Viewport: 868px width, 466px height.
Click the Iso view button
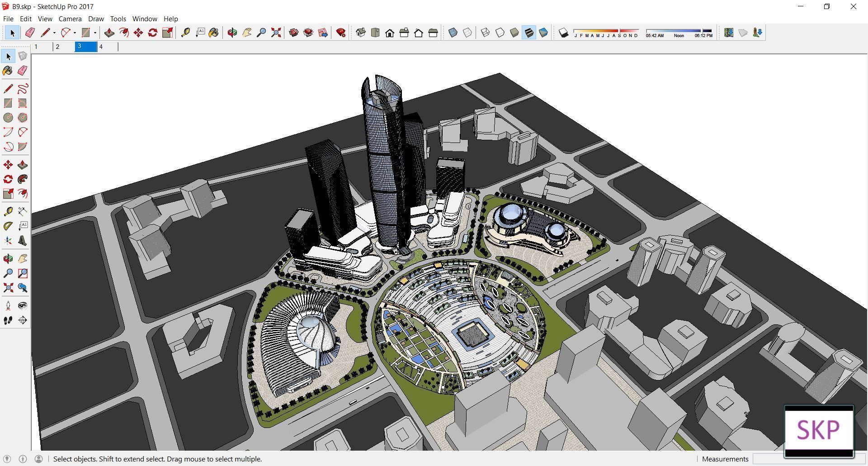(360, 33)
